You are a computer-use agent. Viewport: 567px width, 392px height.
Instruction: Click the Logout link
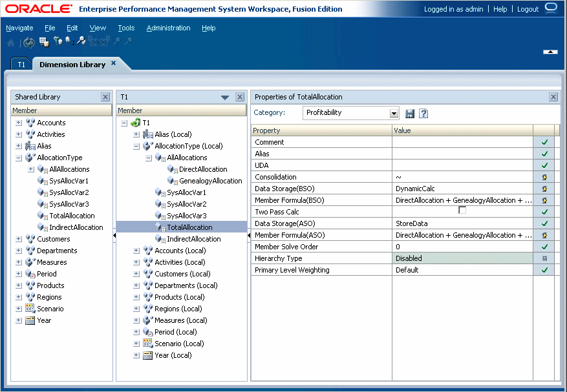[x=528, y=10]
